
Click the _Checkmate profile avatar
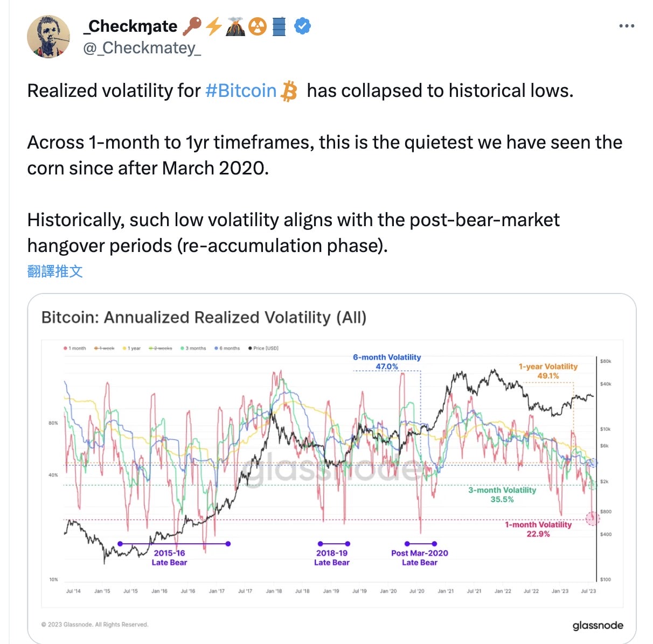tap(48, 37)
